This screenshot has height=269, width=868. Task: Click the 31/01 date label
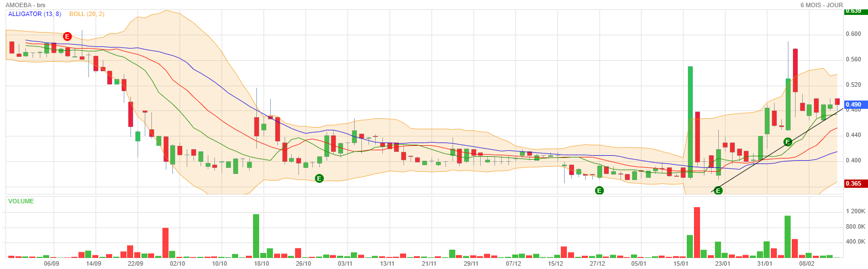pyautogui.click(x=765, y=264)
